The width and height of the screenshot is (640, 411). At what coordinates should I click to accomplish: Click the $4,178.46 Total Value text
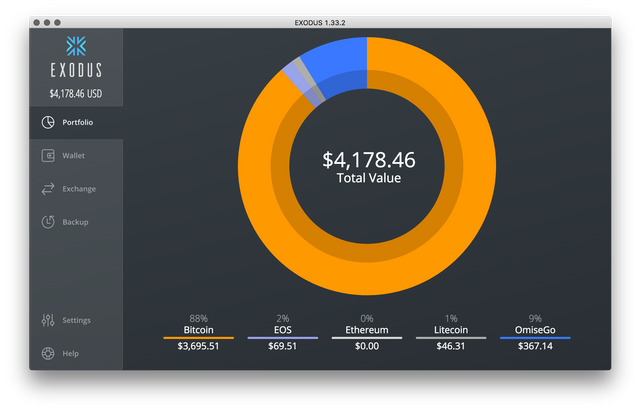(369, 167)
